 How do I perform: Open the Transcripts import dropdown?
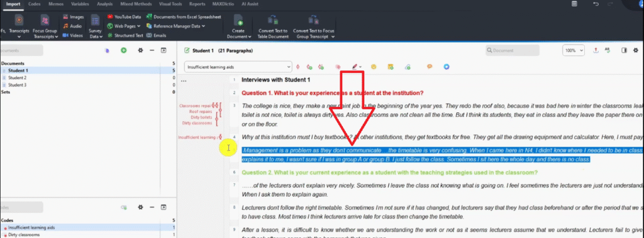(x=19, y=27)
